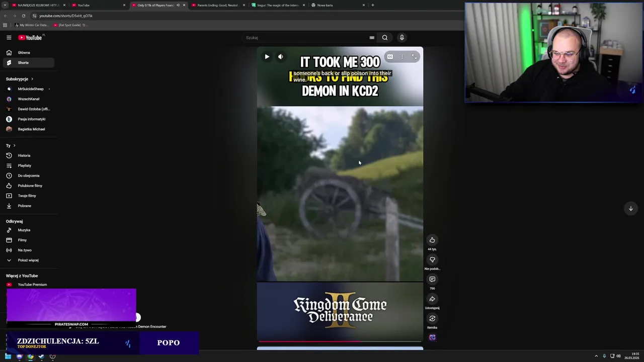The height and width of the screenshot is (362, 644).
Task: Seek on the red Shorts progress bar
Action: (340, 341)
